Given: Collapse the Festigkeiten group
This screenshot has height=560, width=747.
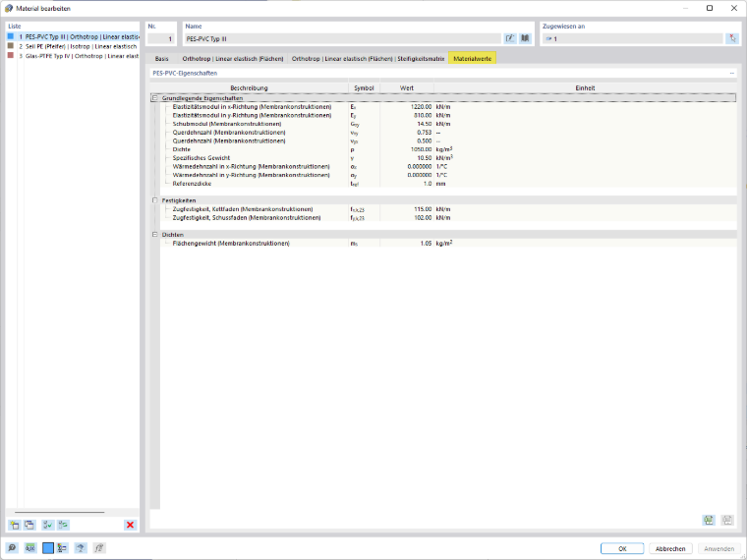Looking at the screenshot, I should point(155,200).
